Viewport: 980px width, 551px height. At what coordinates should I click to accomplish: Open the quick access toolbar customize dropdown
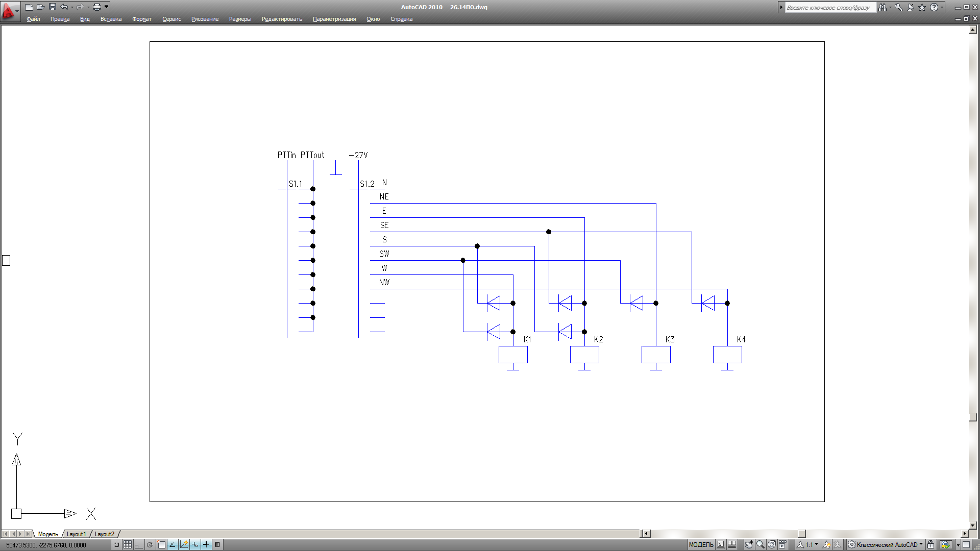[x=106, y=7]
